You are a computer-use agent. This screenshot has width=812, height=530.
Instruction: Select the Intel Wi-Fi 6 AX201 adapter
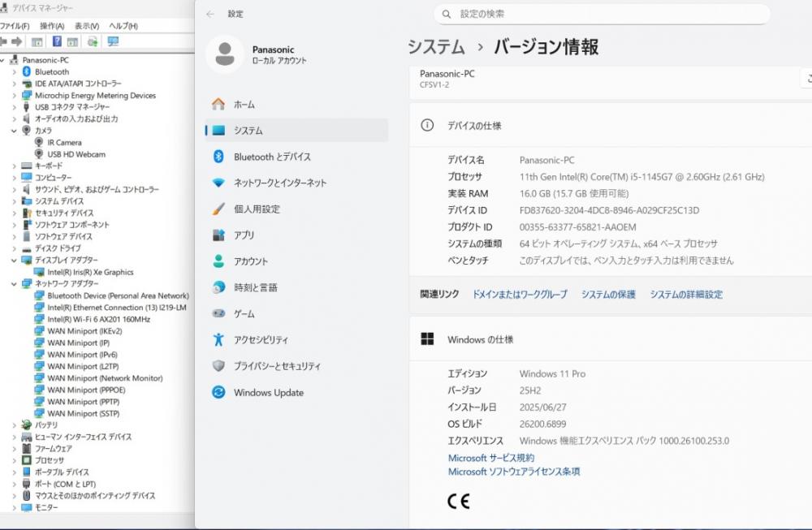click(x=98, y=320)
